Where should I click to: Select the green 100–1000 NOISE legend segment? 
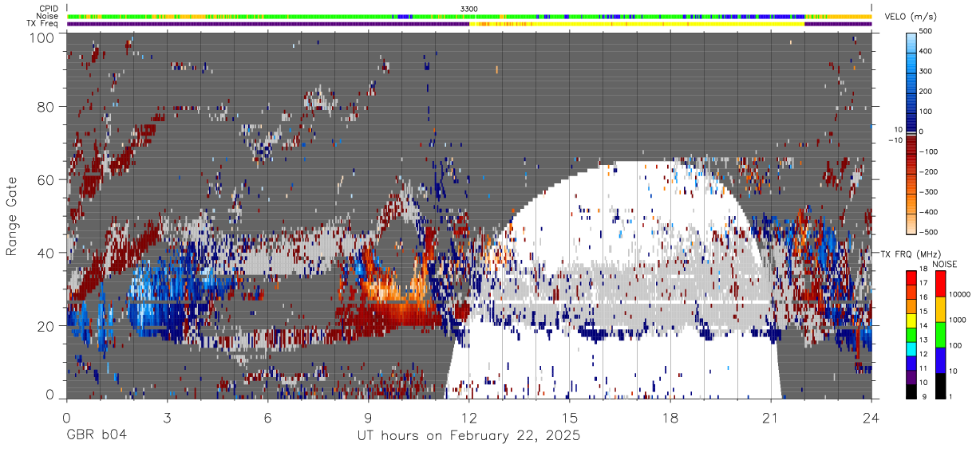939,334
